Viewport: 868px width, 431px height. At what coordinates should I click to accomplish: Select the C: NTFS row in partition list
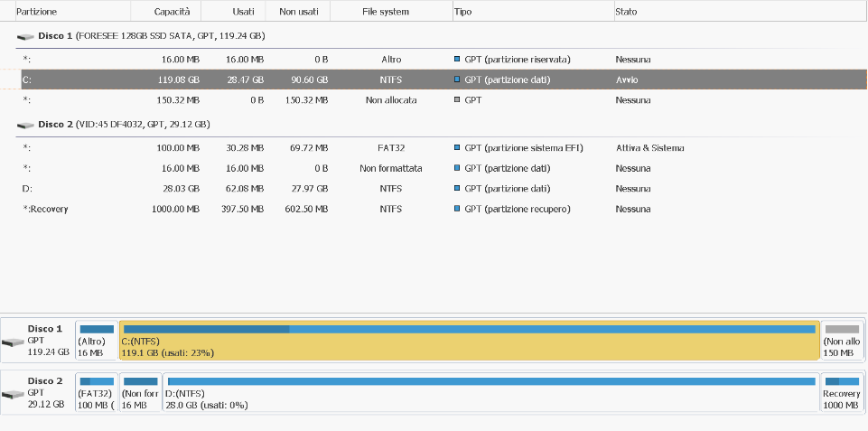(271, 80)
